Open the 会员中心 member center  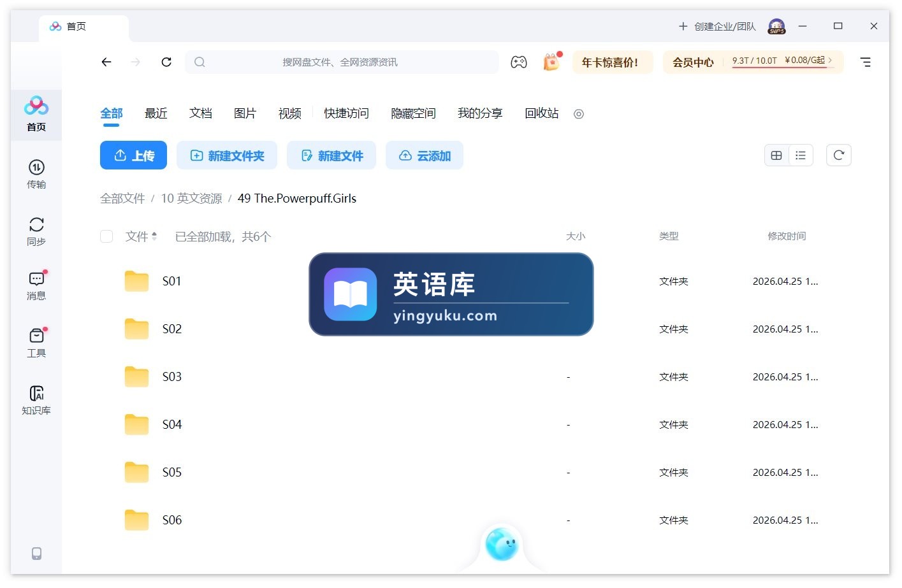(693, 62)
